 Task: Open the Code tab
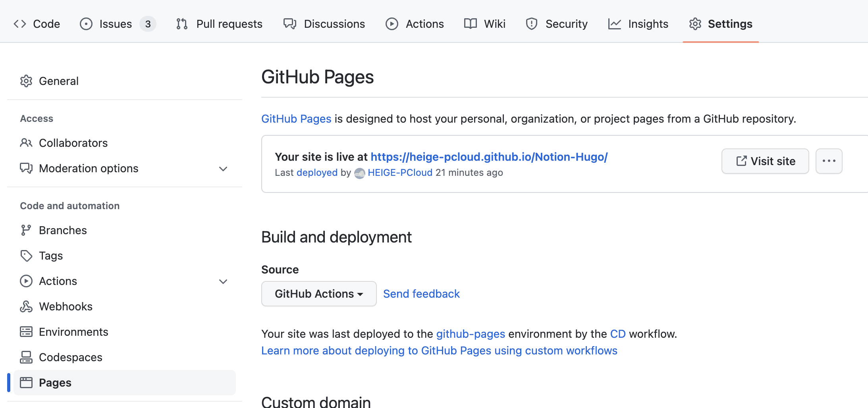tap(37, 24)
